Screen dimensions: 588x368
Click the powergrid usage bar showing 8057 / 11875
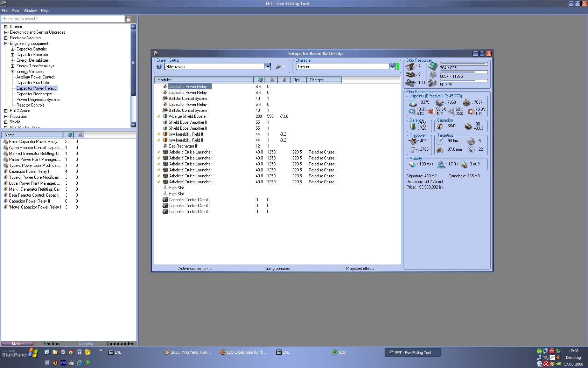(x=464, y=72)
